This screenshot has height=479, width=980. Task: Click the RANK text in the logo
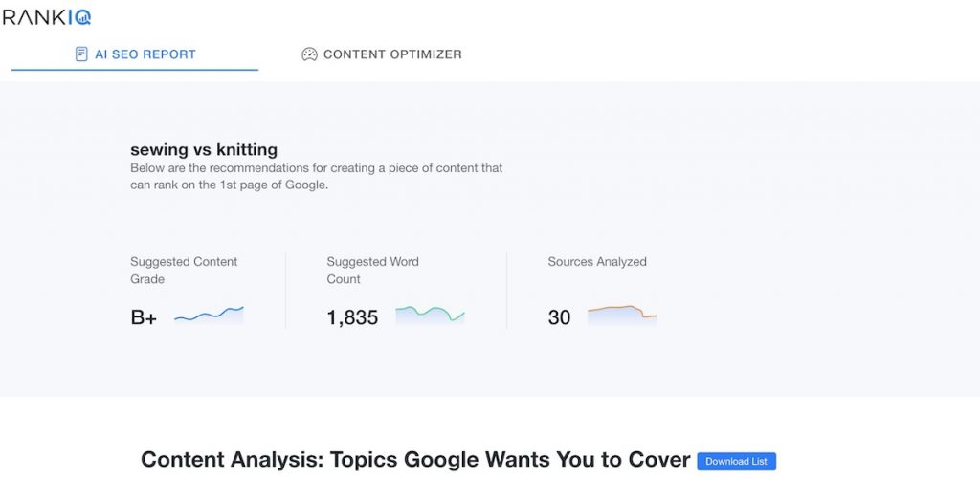pyautogui.click(x=34, y=17)
